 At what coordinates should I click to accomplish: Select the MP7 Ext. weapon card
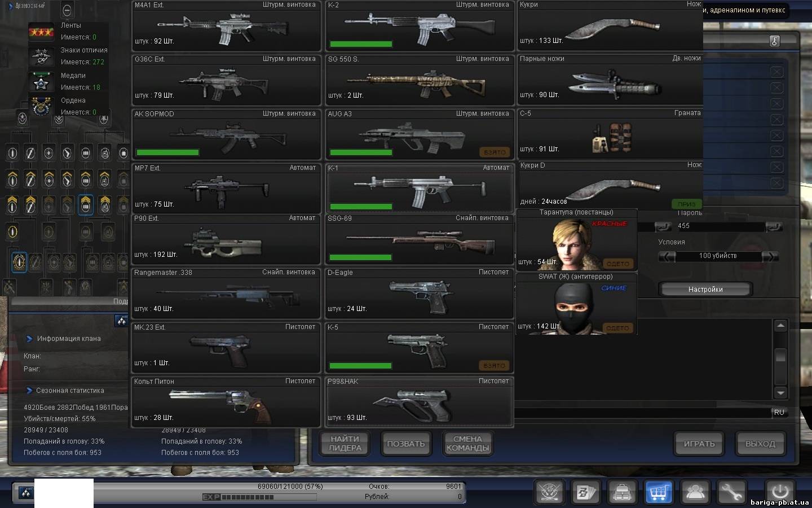click(x=226, y=189)
